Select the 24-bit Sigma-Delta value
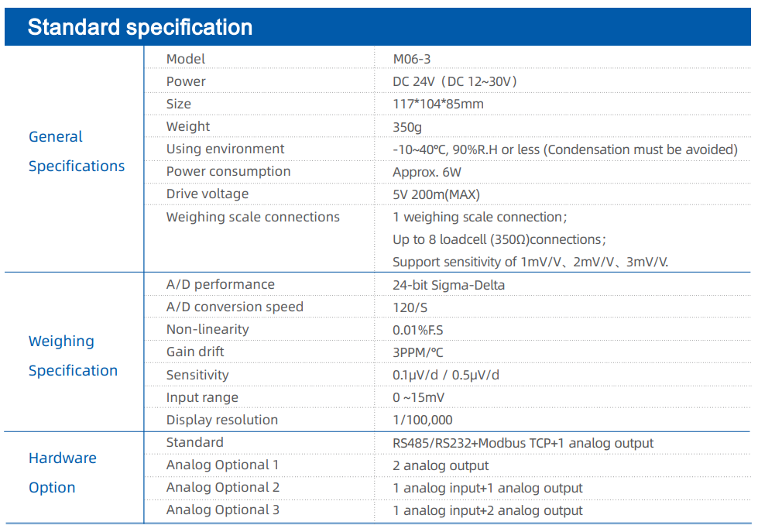 [x=448, y=285]
